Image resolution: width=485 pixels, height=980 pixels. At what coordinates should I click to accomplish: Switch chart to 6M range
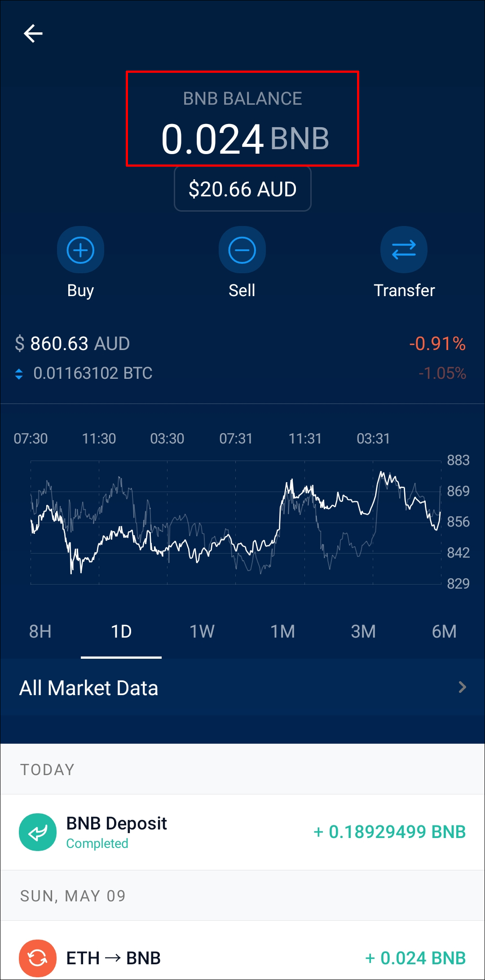[444, 632]
